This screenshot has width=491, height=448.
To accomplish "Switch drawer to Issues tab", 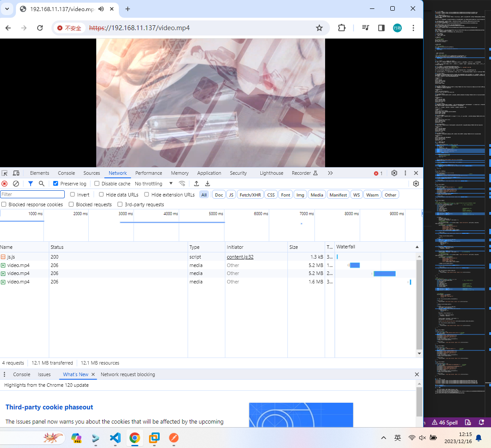I will (44, 374).
